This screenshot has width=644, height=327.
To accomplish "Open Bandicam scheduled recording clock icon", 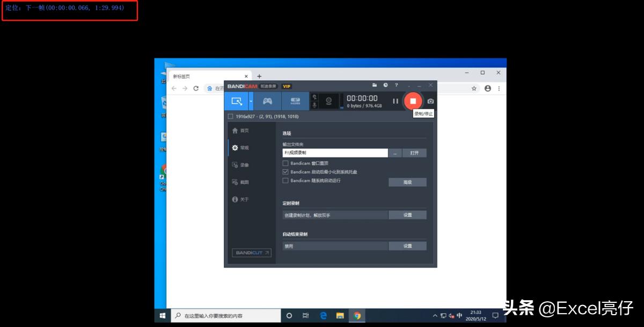I will pos(385,85).
